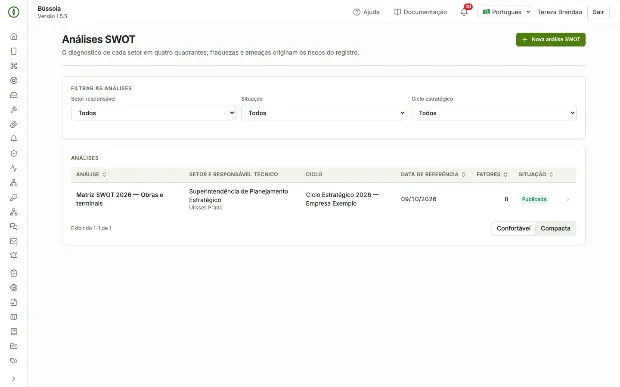Screen dimensions: 620x387
Task: Open row details via the right chevron
Action: click(567, 199)
